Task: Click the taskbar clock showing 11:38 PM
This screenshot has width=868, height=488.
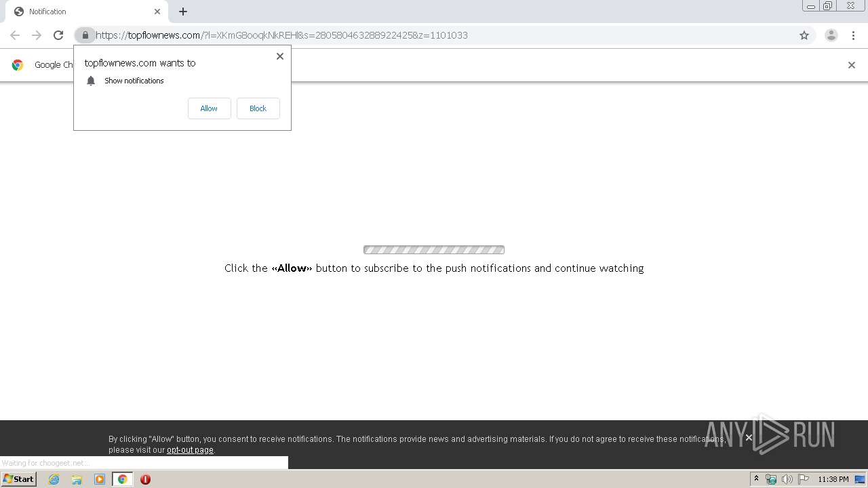Action: tap(833, 479)
